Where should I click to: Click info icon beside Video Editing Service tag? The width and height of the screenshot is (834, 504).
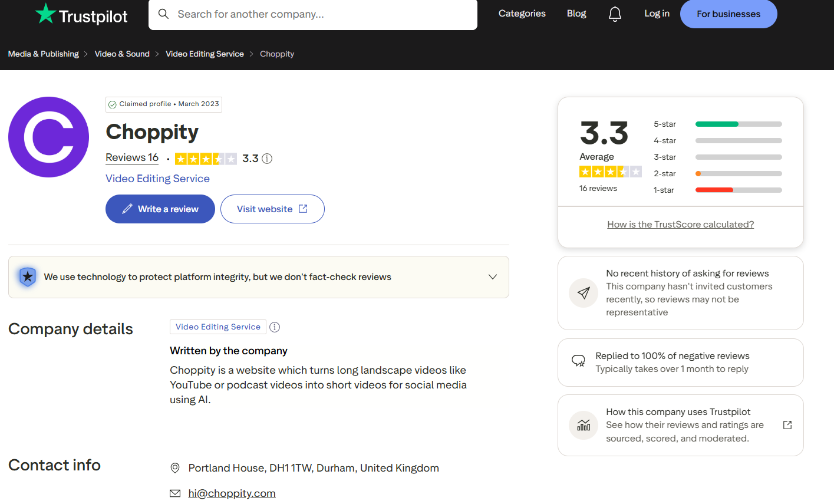click(275, 327)
